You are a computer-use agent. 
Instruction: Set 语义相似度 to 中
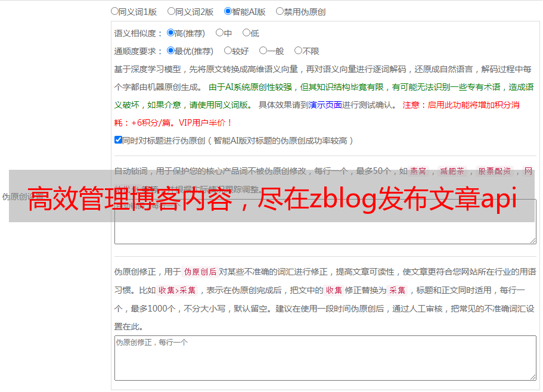(219, 33)
